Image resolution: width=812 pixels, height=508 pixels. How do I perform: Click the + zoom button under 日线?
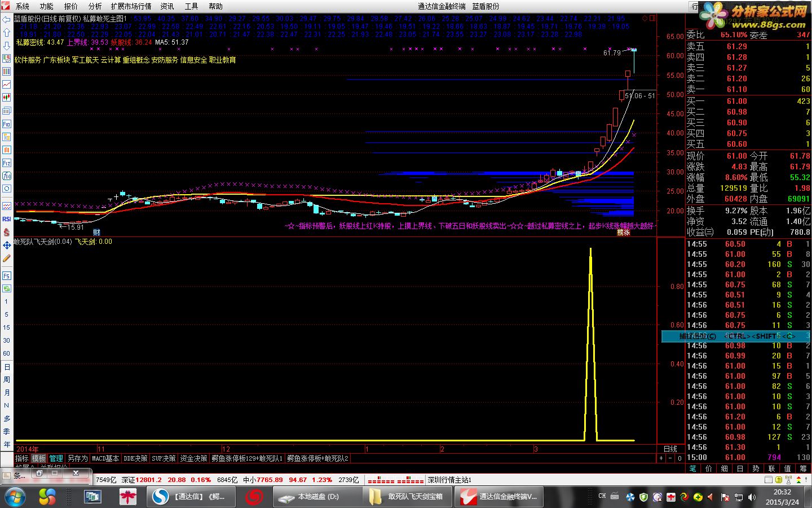661,458
